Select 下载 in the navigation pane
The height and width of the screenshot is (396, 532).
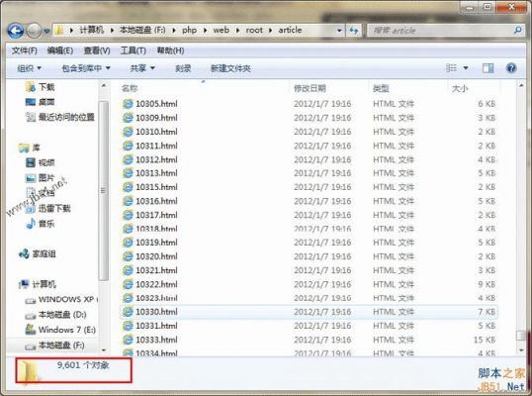(x=46, y=87)
